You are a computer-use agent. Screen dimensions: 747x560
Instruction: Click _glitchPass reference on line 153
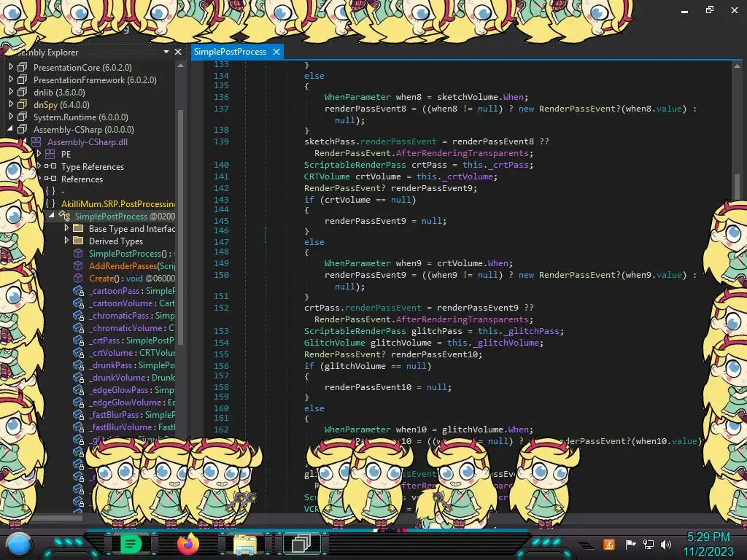point(531,331)
